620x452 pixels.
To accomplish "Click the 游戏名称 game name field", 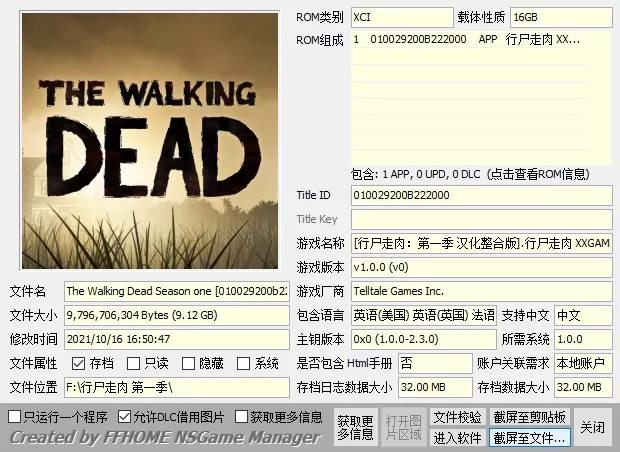I will [x=481, y=243].
